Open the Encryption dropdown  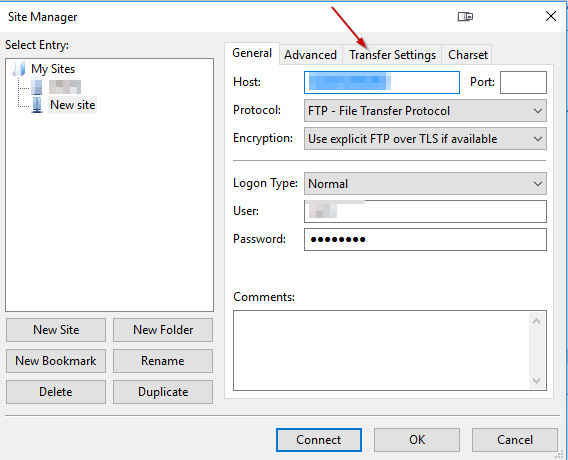tap(425, 139)
